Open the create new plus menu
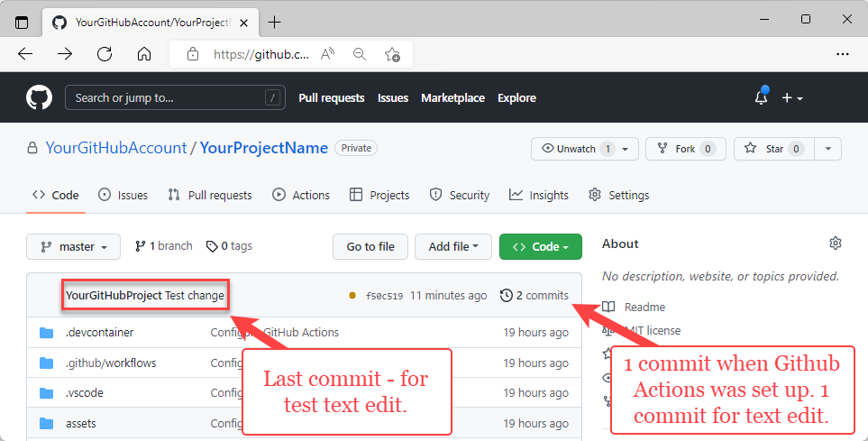Screen dimensions: 868x441 tap(792, 97)
